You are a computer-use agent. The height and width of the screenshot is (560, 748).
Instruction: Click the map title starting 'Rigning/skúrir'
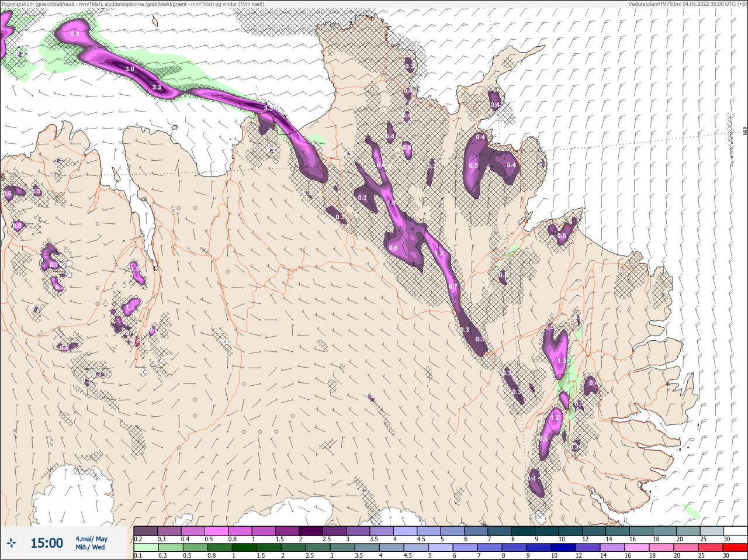pos(133,4)
